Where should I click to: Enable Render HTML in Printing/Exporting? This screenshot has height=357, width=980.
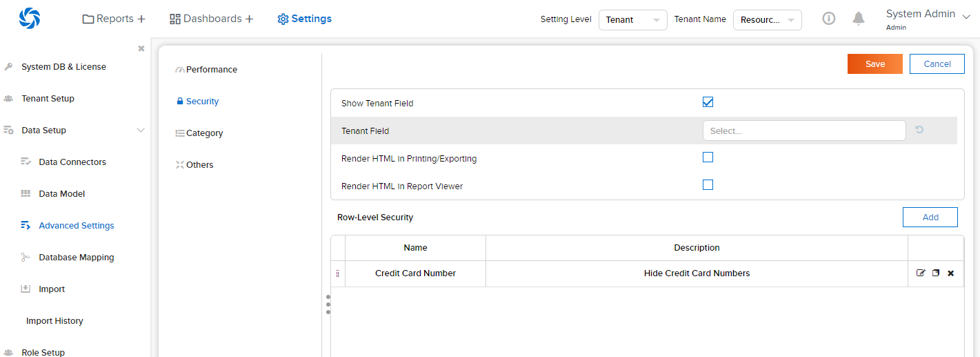[708, 157]
